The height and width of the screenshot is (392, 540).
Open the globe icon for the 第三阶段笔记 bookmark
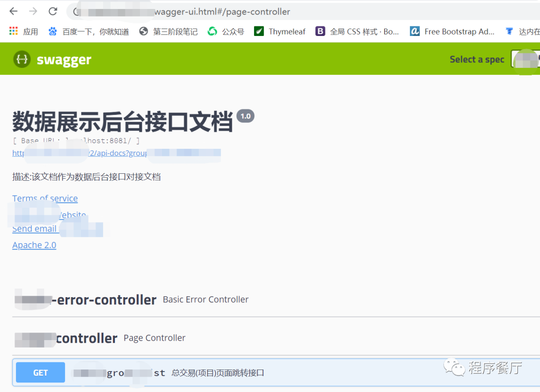(x=143, y=31)
